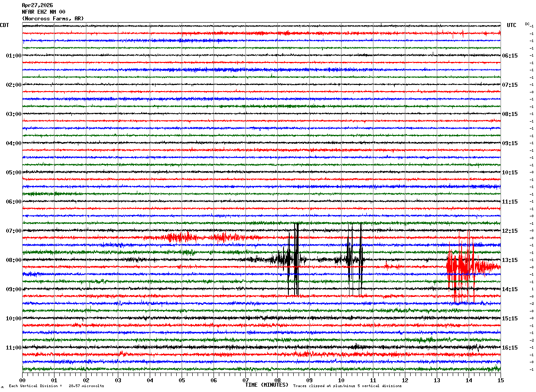Click the 16:15 UTC time label

(x=510, y=348)
